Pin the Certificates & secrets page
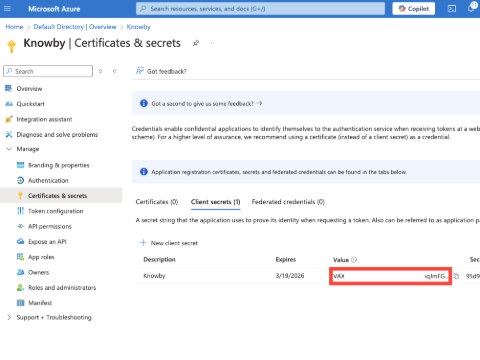 196,43
